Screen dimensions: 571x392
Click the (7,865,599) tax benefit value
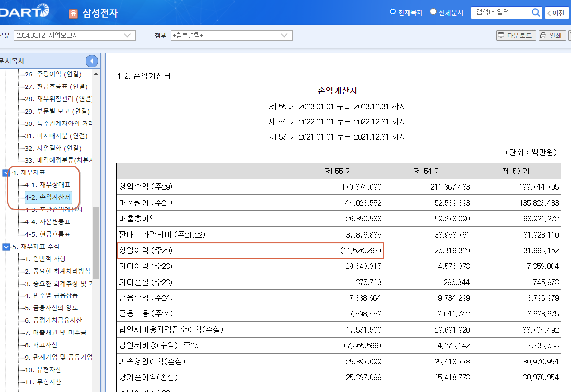[362, 345]
